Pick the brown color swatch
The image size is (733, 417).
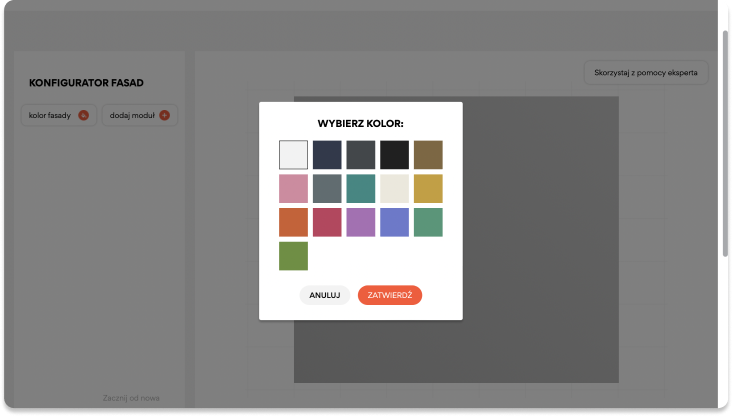[x=428, y=155]
